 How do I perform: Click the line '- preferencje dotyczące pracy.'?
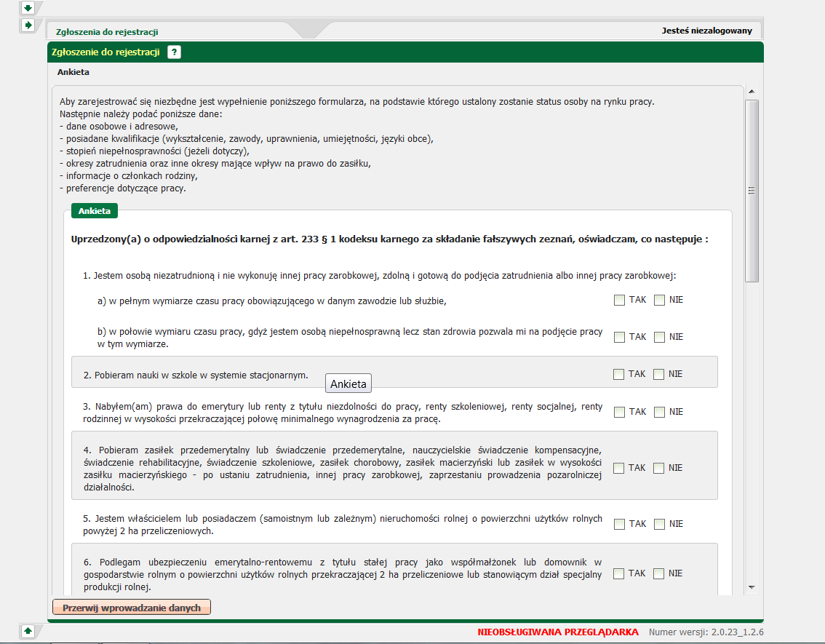[x=123, y=188]
